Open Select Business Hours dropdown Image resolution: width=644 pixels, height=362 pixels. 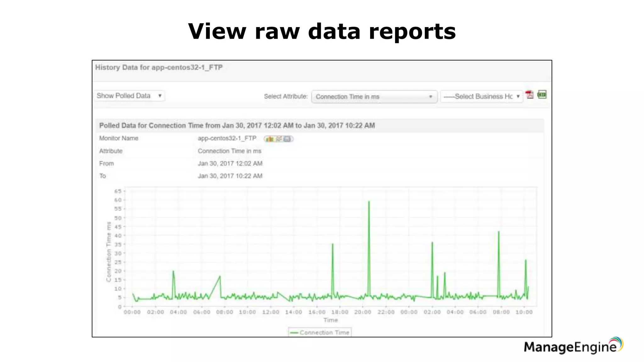[481, 96]
